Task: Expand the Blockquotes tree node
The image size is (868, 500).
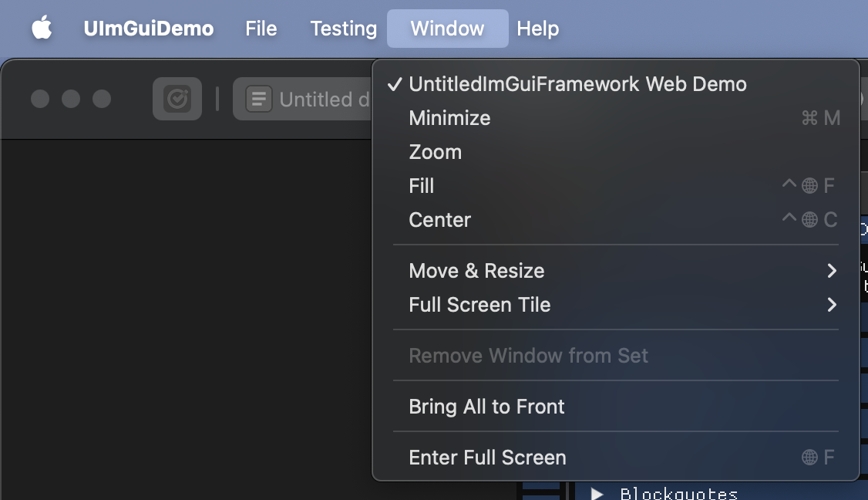Action: 597,493
